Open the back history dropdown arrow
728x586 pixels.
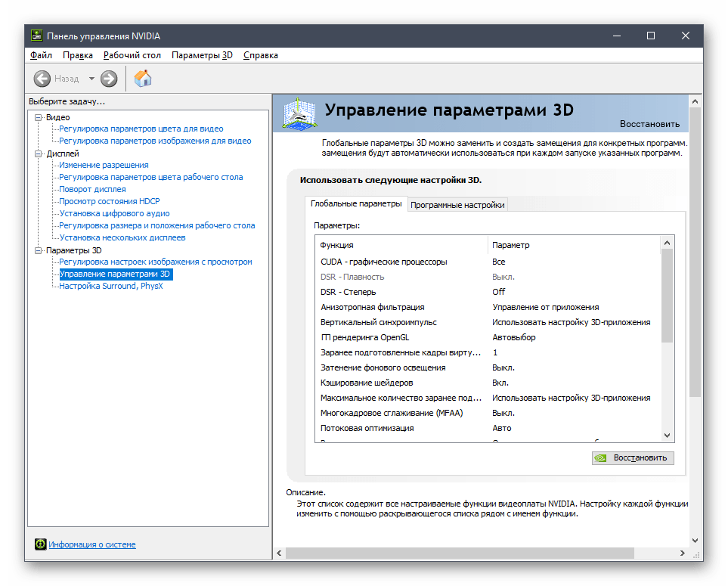click(91, 79)
